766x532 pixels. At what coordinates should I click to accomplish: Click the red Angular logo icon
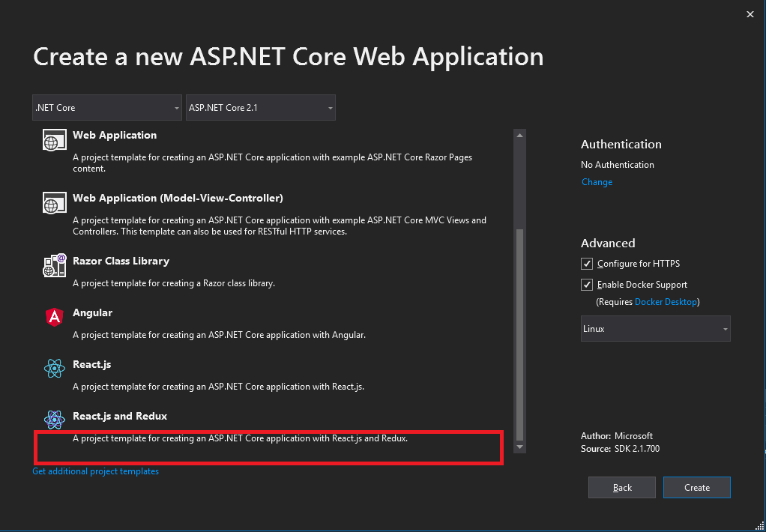click(x=54, y=318)
